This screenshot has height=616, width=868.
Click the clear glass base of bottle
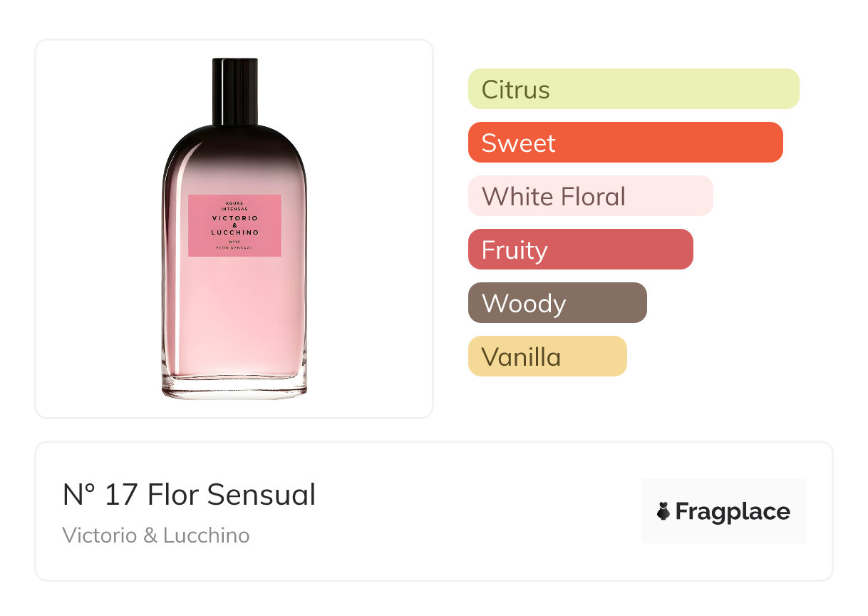[234, 389]
